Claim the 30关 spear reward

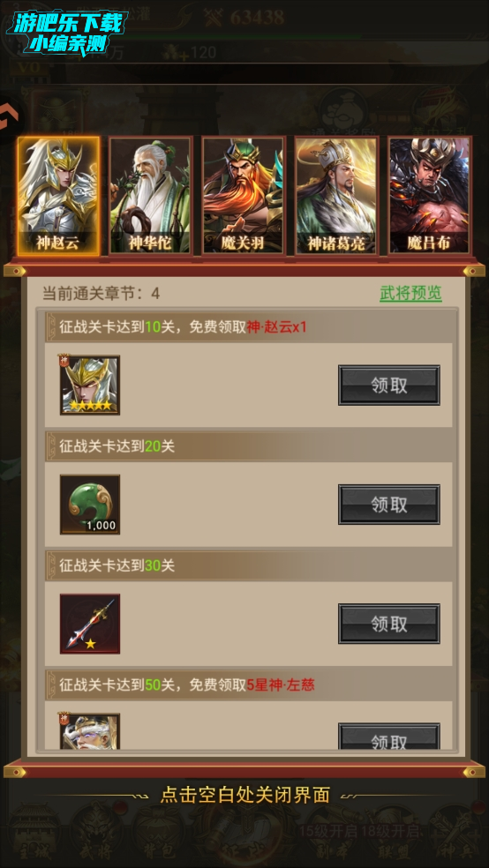point(388,624)
